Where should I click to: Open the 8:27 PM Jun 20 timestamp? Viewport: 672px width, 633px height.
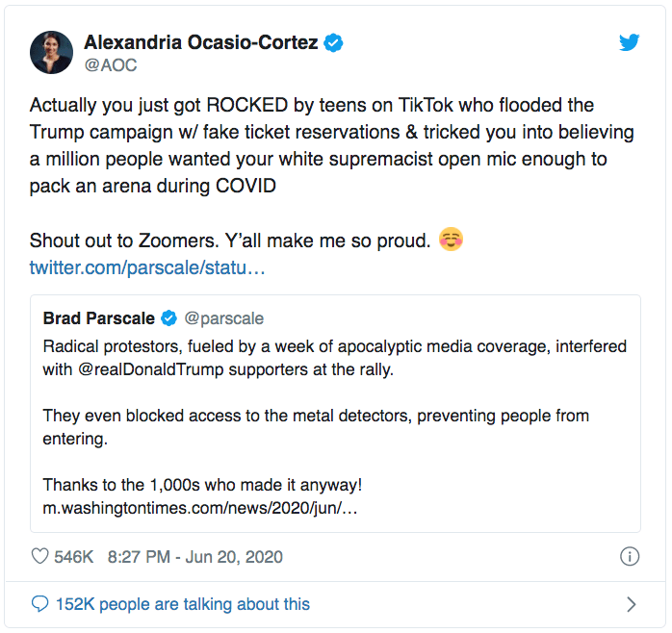coord(194,557)
